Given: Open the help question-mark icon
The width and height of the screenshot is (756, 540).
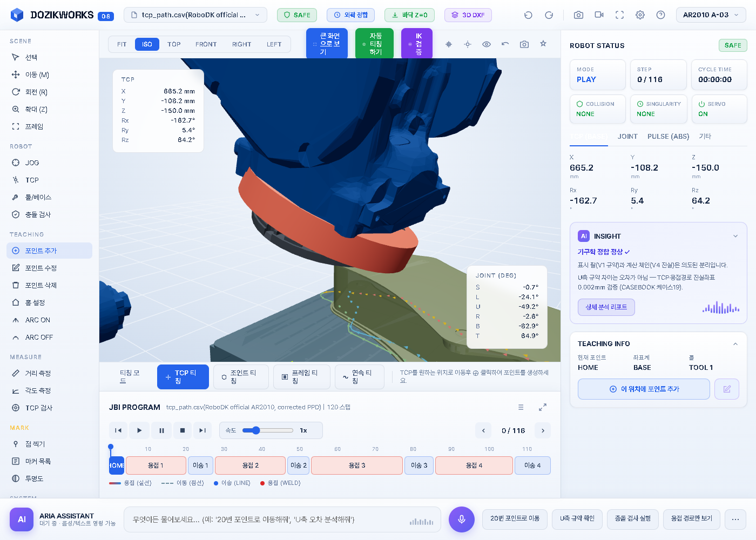Looking at the screenshot, I should 660,15.
